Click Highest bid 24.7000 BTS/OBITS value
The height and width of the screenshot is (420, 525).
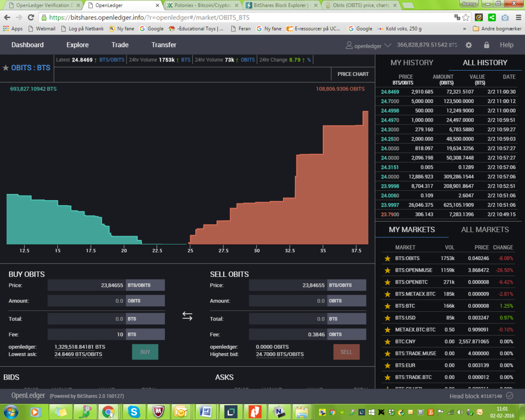(x=279, y=354)
